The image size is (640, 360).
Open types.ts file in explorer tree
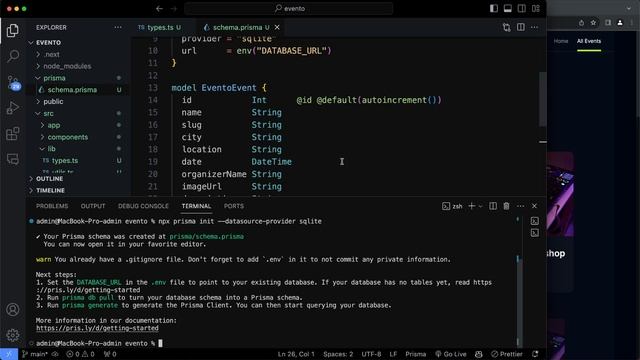coord(64,161)
